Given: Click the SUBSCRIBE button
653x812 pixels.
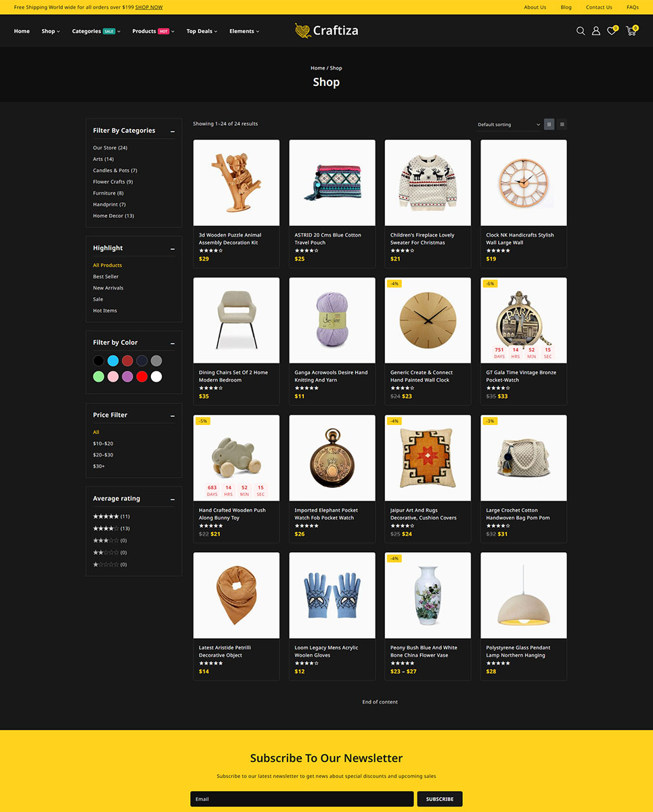Looking at the screenshot, I should (440, 799).
